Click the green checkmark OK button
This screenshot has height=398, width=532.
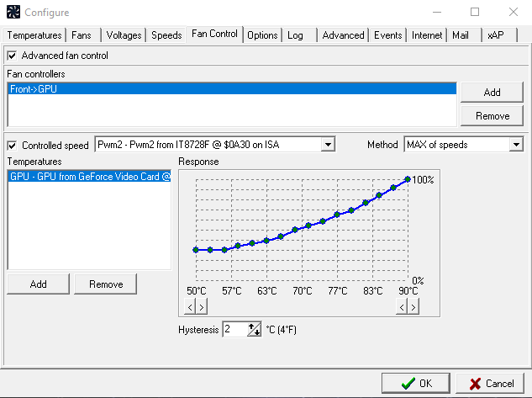point(416,384)
